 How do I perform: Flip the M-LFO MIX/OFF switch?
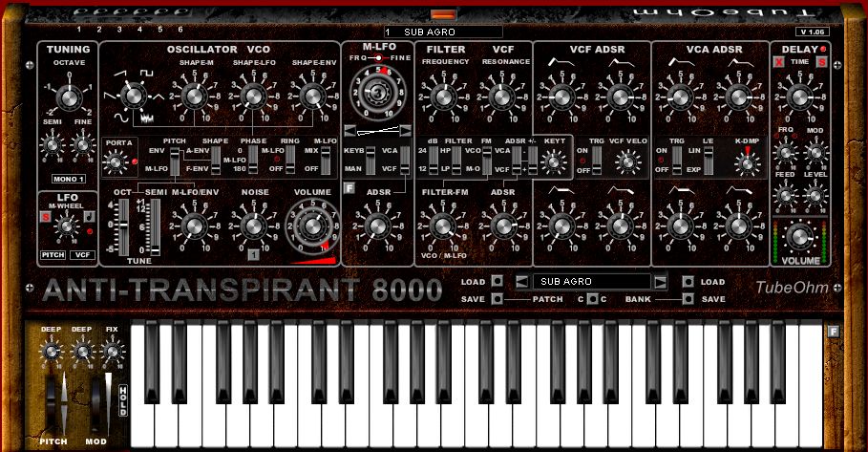click(326, 161)
